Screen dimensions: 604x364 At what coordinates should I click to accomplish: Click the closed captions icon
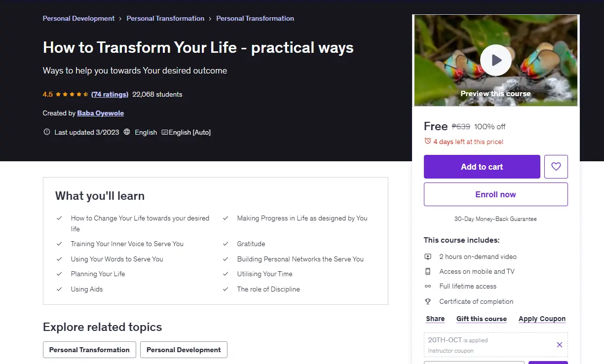pyautogui.click(x=165, y=132)
